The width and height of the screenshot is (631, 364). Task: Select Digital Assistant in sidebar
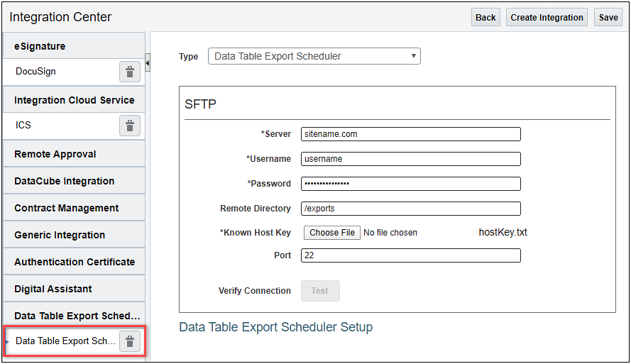74,289
